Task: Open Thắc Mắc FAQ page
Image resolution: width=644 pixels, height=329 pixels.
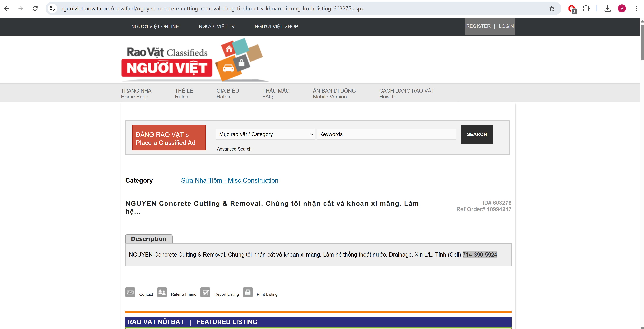Action: (x=276, y=93)
